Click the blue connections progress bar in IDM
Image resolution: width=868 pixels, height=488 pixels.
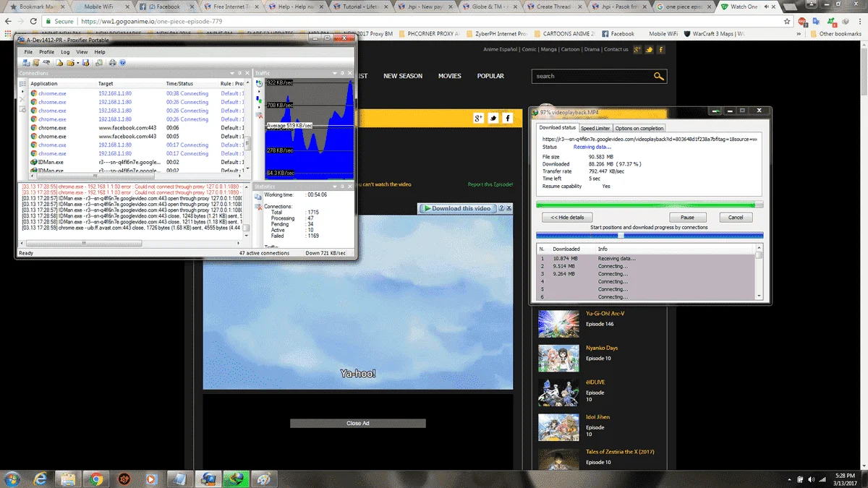649,235
